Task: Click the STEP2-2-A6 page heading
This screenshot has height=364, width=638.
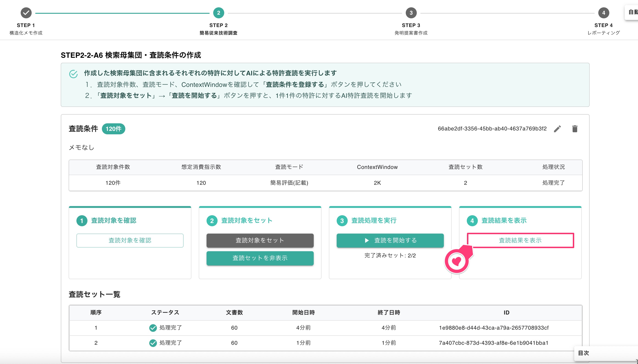Action: [x=131, y=55]
